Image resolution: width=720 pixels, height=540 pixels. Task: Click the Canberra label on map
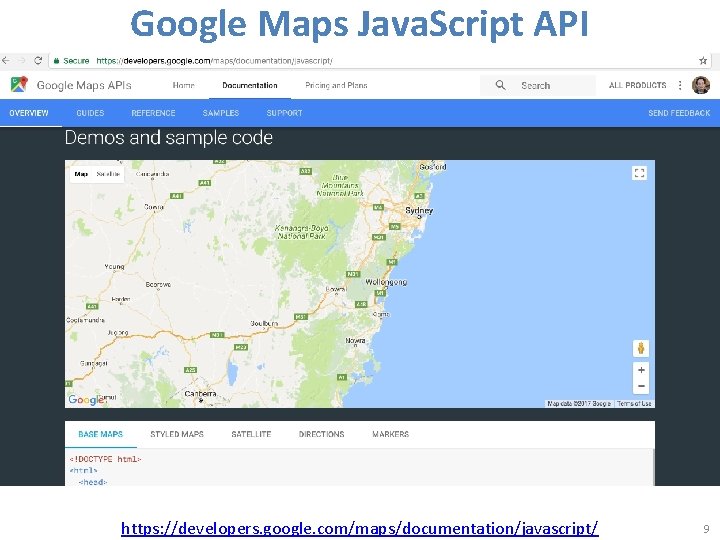point(200,394)
